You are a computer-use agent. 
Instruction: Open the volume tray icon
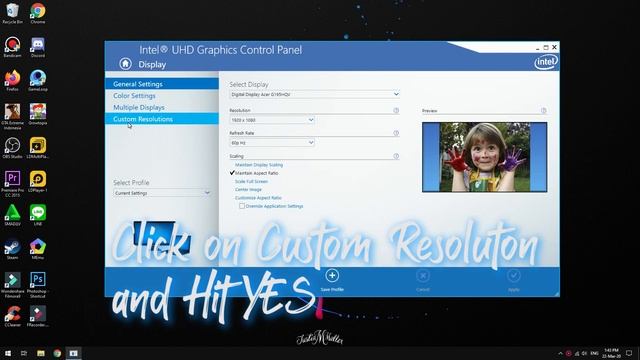[x=584, y=353]
